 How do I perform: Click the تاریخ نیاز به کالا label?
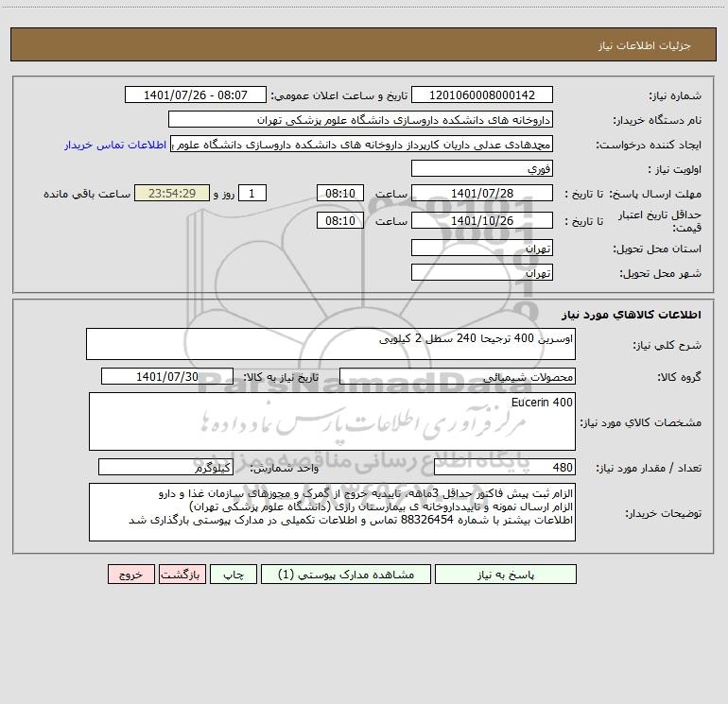click(x=281, y=377)
